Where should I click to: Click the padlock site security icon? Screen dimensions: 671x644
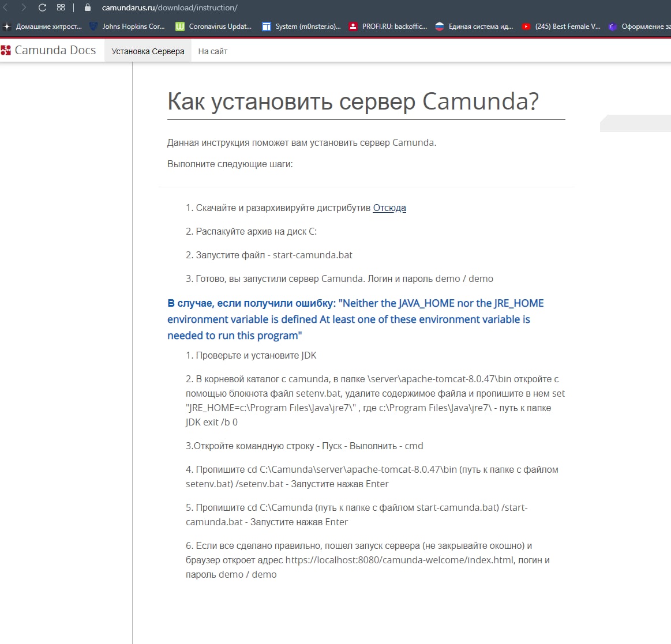[x=88, y=7]
